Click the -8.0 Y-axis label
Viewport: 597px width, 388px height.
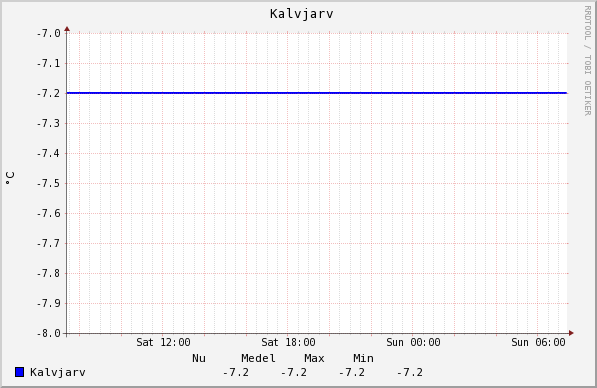[48, 334]
